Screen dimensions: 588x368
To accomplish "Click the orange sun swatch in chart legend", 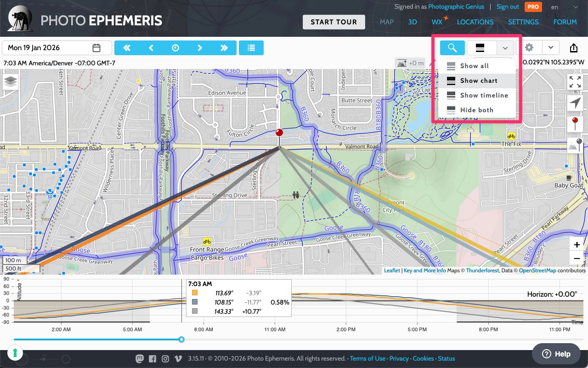I will point(195,293).
